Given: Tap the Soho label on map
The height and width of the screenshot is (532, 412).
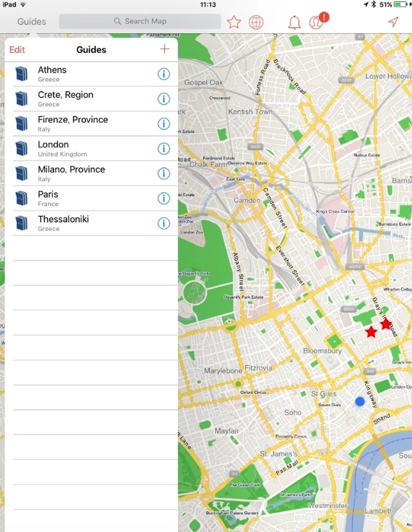Looking at the screenshot, I should [x=293, y=413].
